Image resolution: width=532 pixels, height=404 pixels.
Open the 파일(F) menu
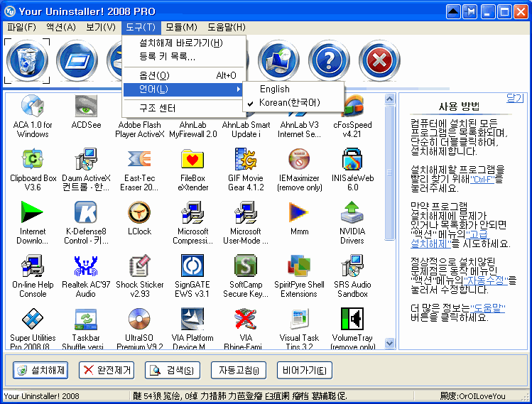pos(21,27)
